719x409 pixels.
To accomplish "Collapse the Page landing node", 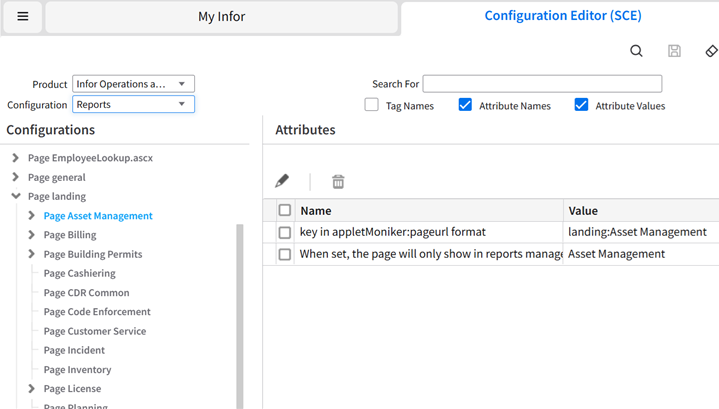I will 16,196.
